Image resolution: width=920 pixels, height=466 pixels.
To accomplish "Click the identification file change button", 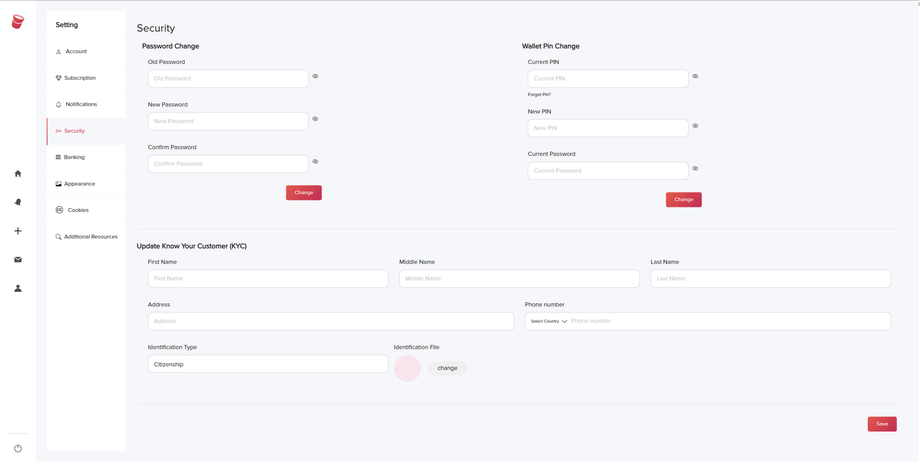I will [447, 368].
